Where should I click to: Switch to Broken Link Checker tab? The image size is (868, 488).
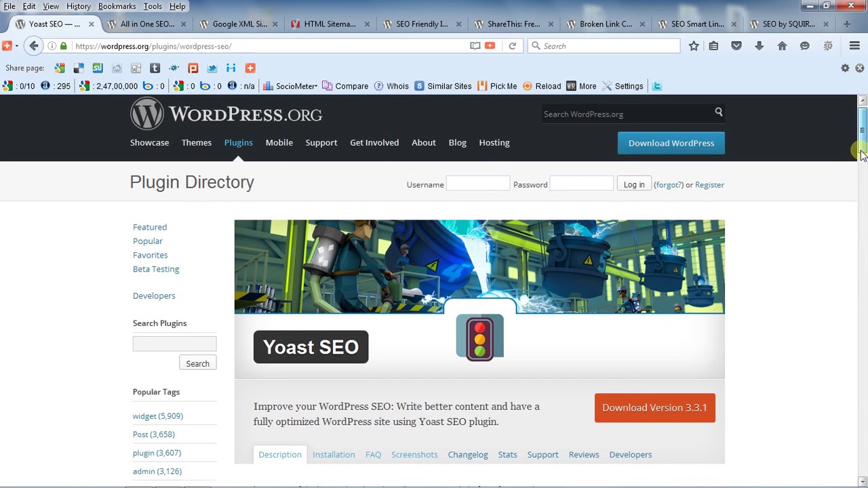606,24
